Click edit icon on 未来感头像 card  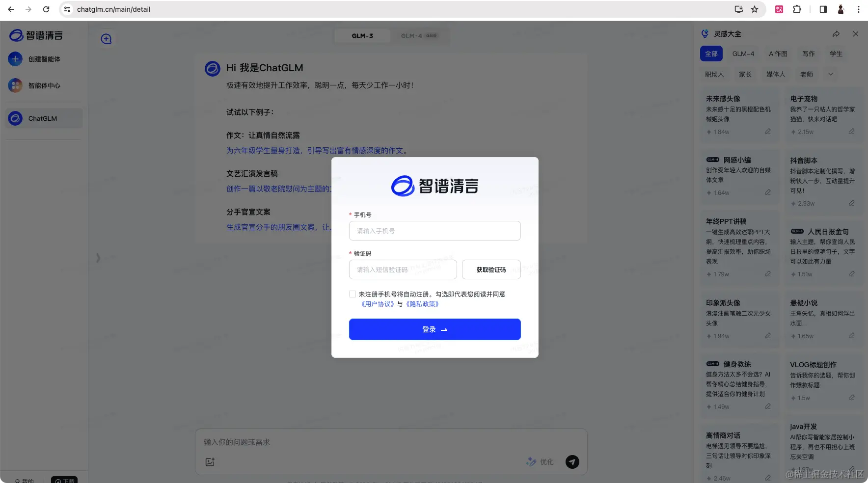pyautogui.click(x=768, y=132)
